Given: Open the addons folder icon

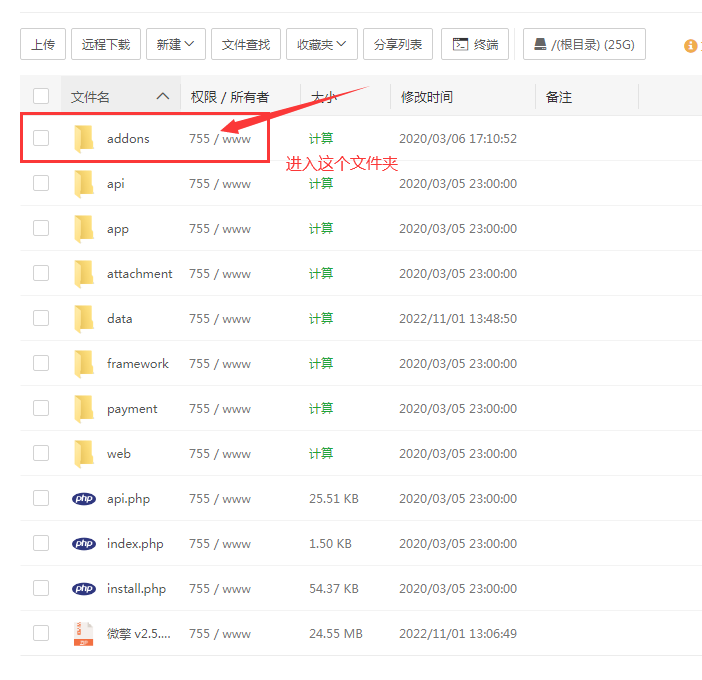Looking at the screenshot, I should click(84, 139).
